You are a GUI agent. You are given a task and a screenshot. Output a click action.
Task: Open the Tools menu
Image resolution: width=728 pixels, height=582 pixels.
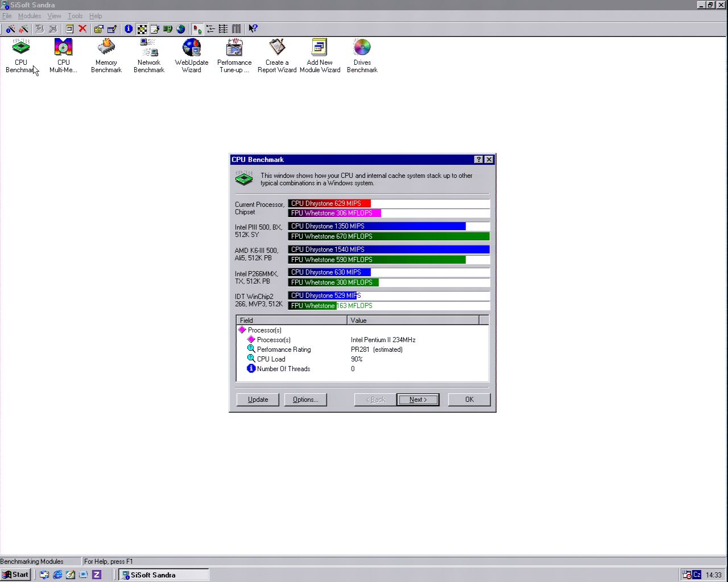(x=75, y=16)
